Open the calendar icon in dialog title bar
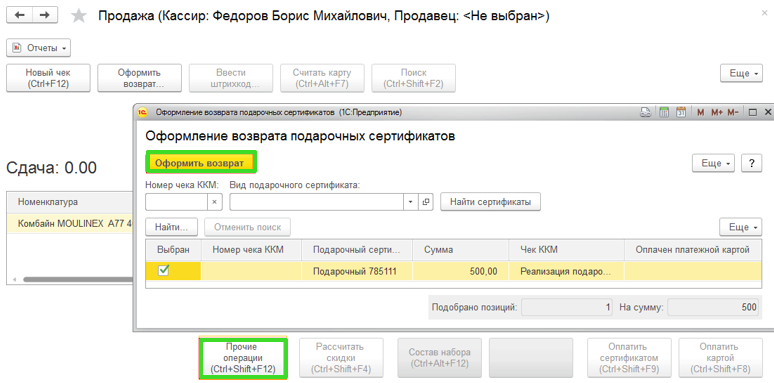 [x=681, y=113]
